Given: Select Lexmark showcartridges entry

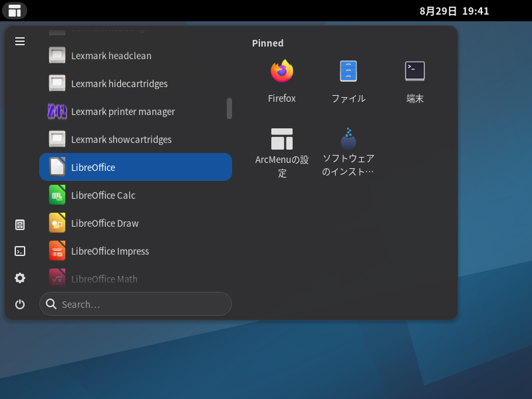Looking at the screenshot, I should 136,139.
